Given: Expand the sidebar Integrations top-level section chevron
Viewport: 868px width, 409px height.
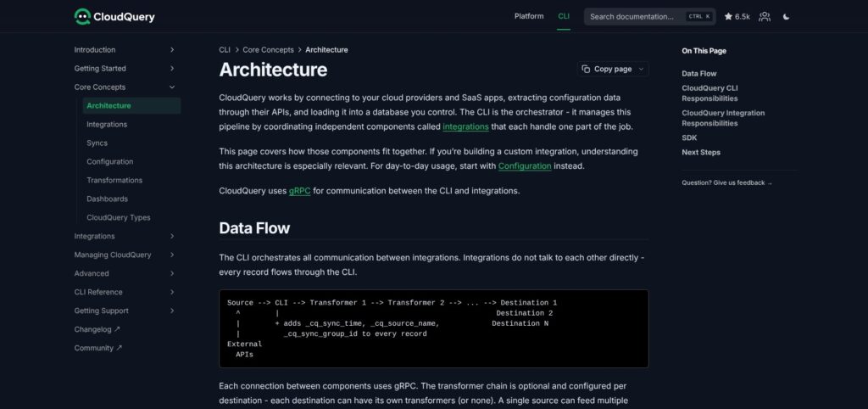Looking at the screenshot, I should 171,236.
